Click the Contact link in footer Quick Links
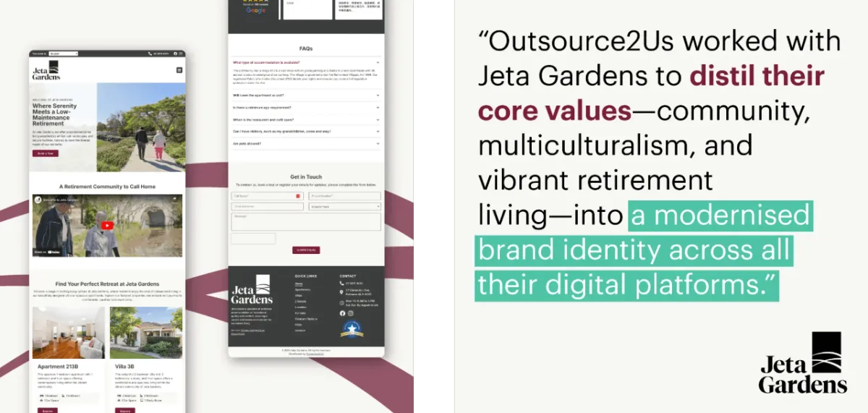The width and height of the screenshot is (868, 413). [300, 331]
